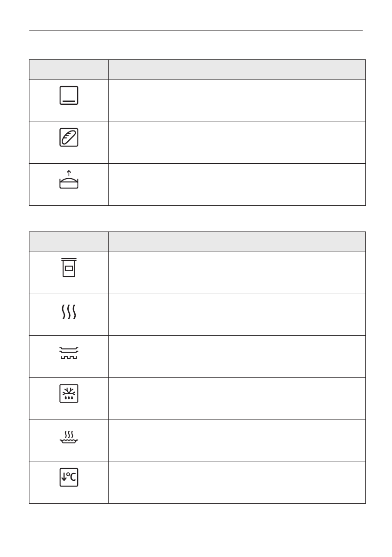This screenshot has height=557, width=392.
Task: Select the bread baking loaf icon
Action: click(69, 137)
